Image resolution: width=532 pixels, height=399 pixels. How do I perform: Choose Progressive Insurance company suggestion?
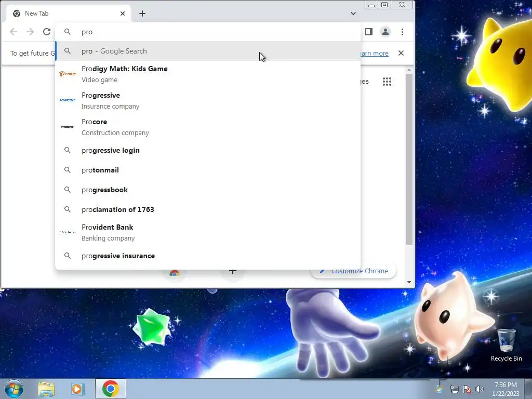point(208,100)
